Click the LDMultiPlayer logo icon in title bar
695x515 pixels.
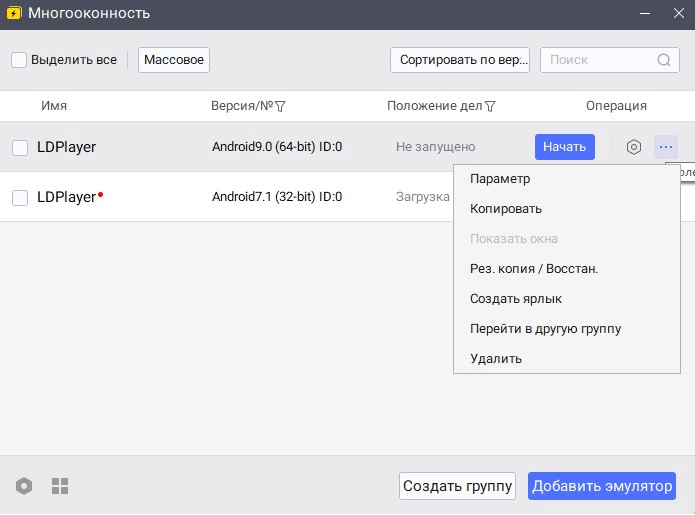(14, 13)
